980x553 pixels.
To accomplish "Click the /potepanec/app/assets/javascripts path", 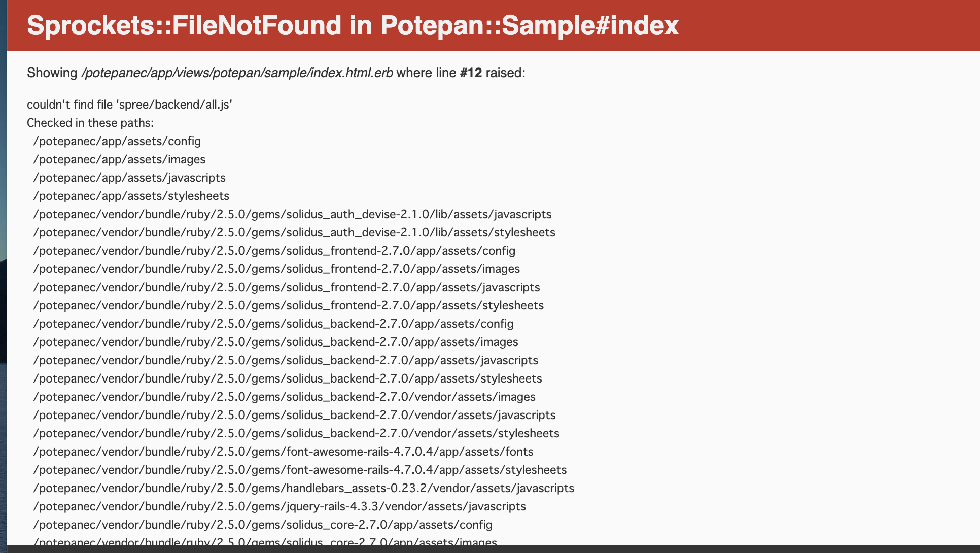I will 129,178.
